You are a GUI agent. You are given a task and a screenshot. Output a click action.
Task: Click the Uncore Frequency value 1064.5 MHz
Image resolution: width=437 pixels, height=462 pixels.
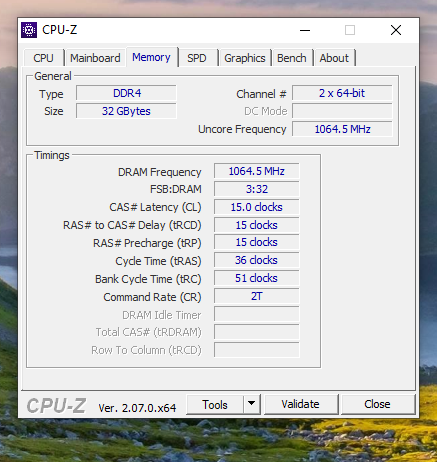tap(342, 129)
